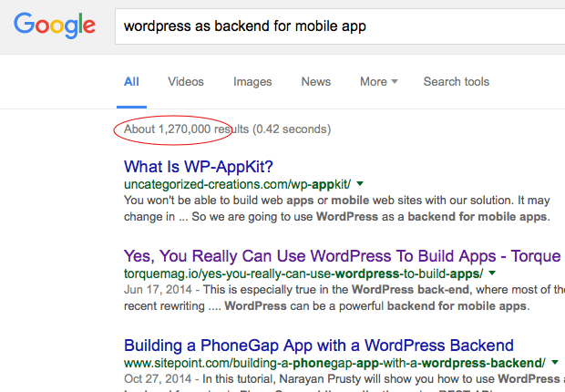Expand arrow next to torquemag.io URL
Viewport: 565px width, 392px height.
(492, 273)
